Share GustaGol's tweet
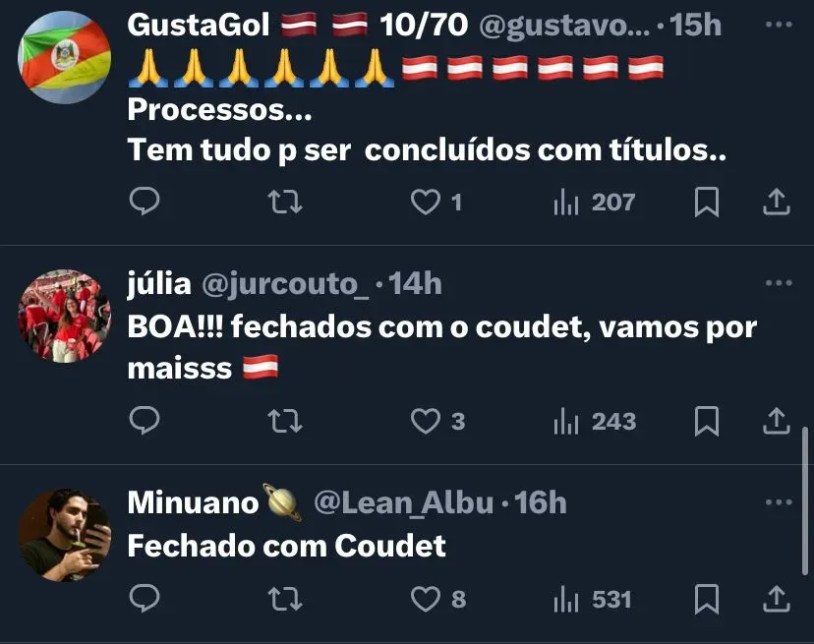 (x=776, y=202)
